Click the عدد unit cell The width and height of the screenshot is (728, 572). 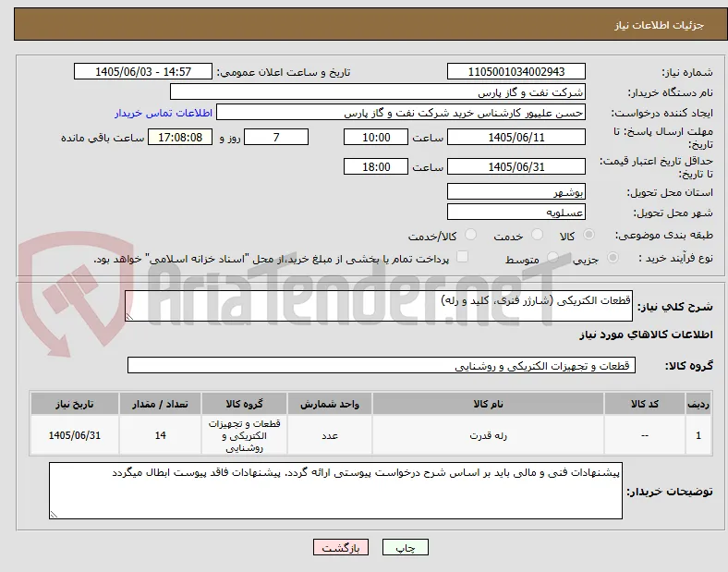[x=330, y=435]
